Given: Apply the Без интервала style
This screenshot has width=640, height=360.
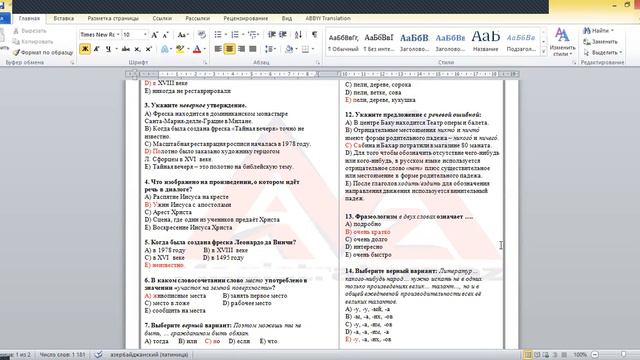Looking at the screenshot, I should [x=379, y=42].
